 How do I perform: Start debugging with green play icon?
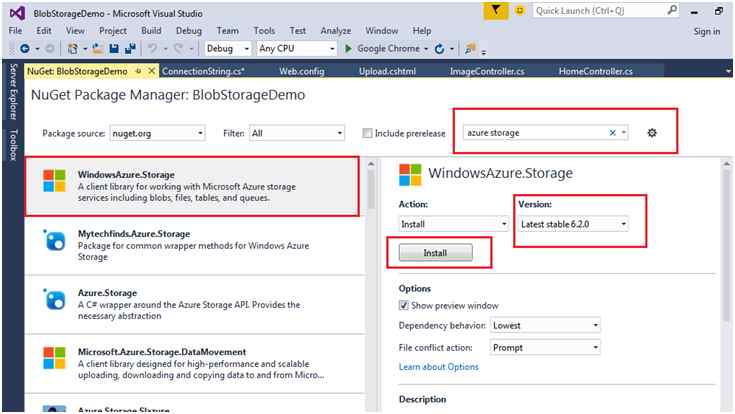click(348, 48)
